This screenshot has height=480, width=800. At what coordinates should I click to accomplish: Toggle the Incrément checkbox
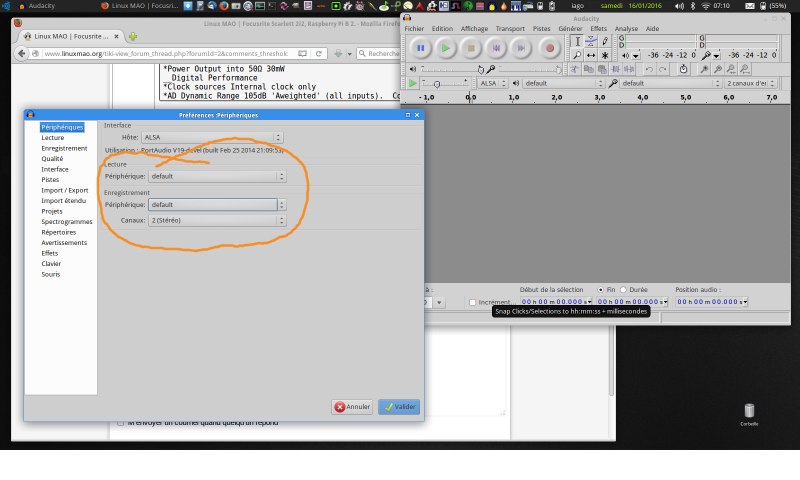472,302
